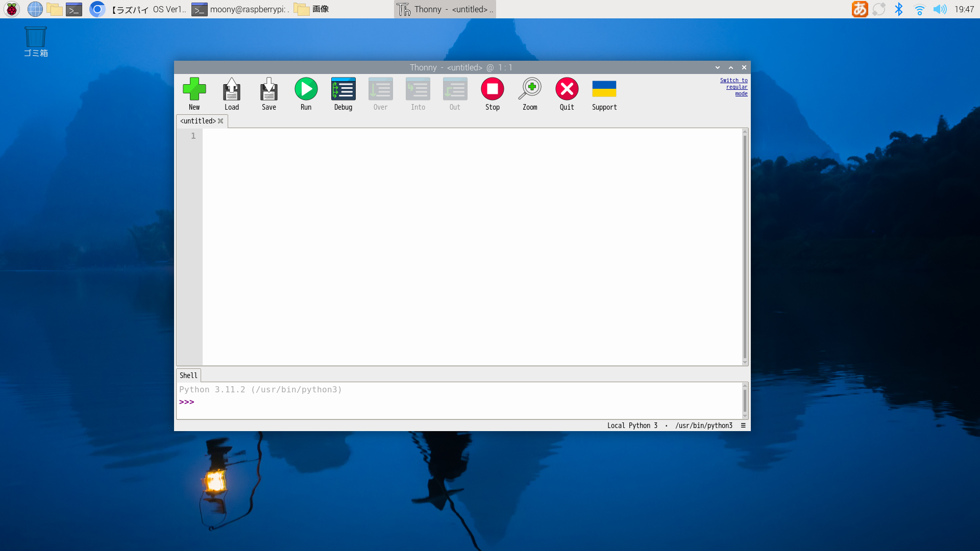Open the Bluetooth tray icon

click(899, 9)
